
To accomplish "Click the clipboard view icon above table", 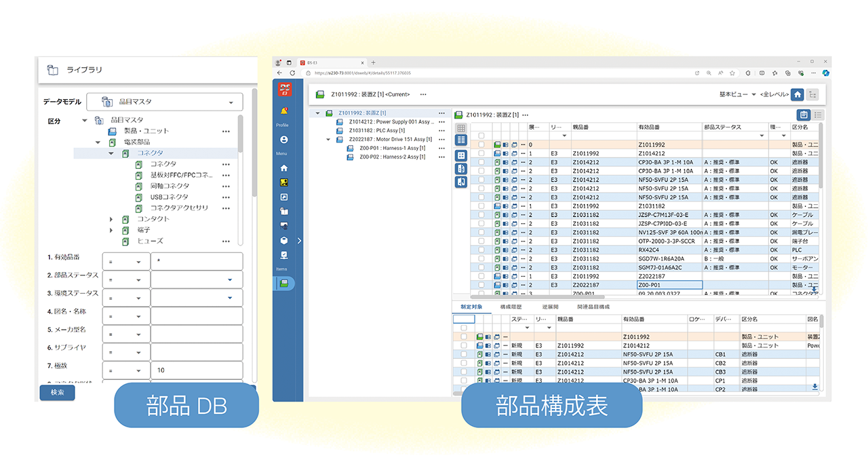I will pyautogui.click(x=803, y=115).
